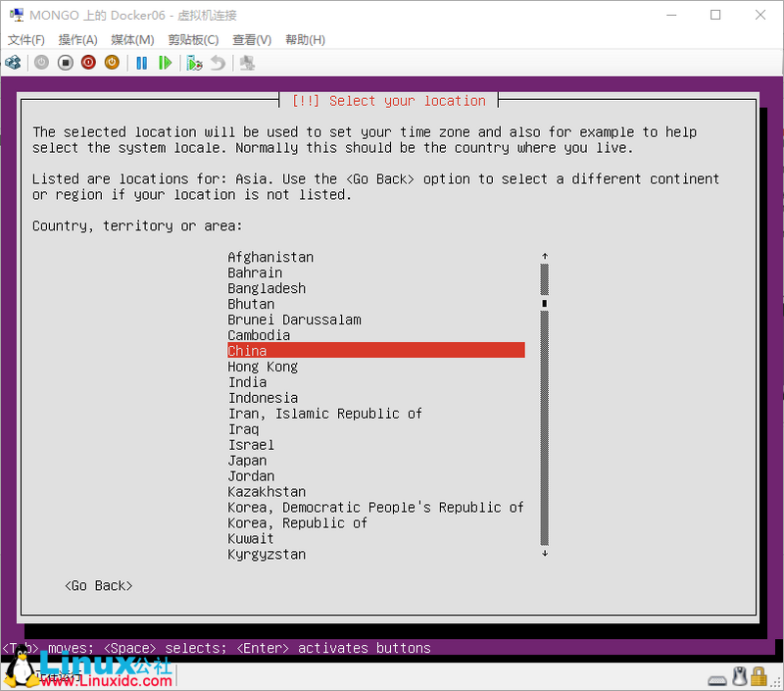This screenshot has height=691, width=784.
Task: Click the grayed-out Start power icon
Action: (x=40, y=63)
